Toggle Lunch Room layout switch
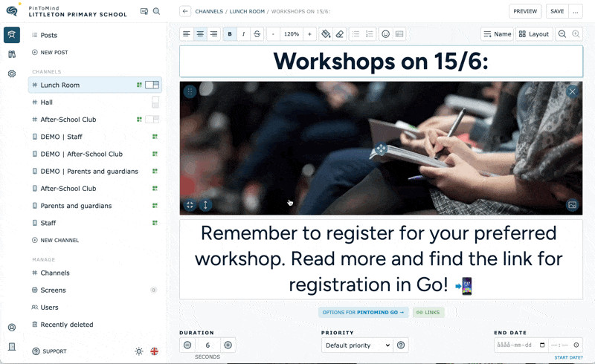This screenshot has width=595, height=364. coord(152,85)
